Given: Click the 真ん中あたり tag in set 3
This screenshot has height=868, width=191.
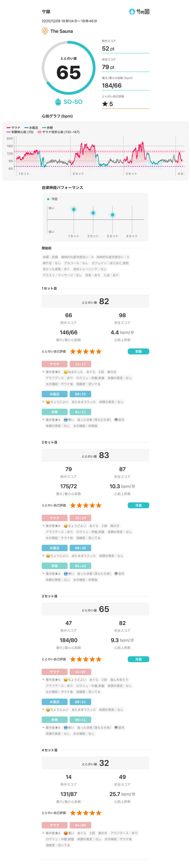Looking at the screenshot, I should 119,679.
